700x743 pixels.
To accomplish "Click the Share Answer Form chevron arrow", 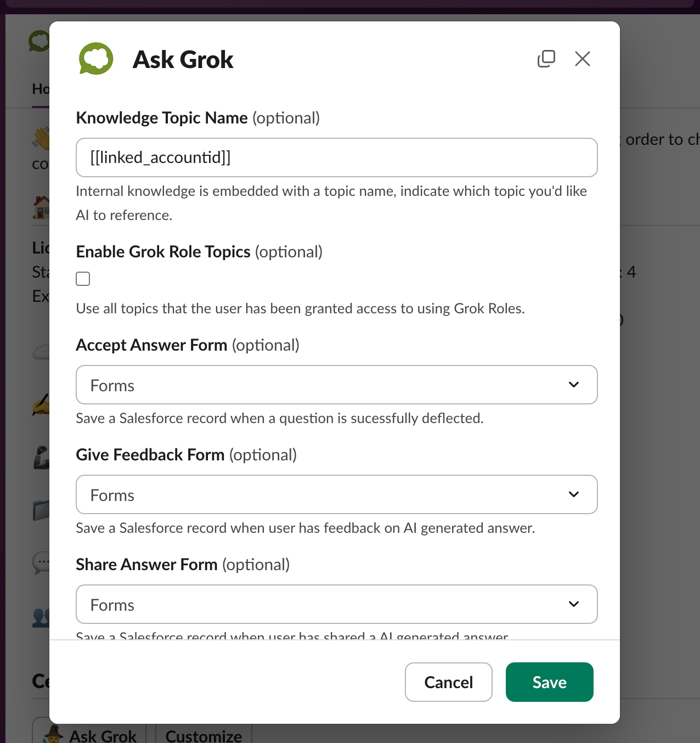I will click(x=574, y=604).
